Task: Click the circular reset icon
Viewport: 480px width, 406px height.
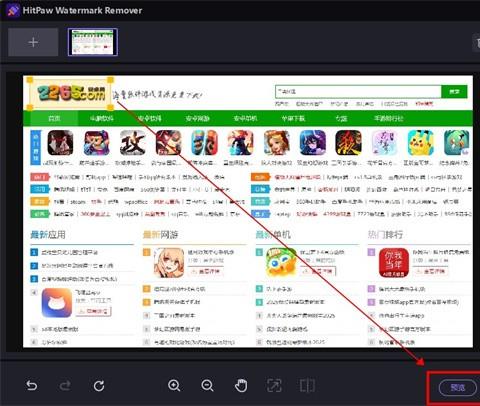Action: point(99,386)
